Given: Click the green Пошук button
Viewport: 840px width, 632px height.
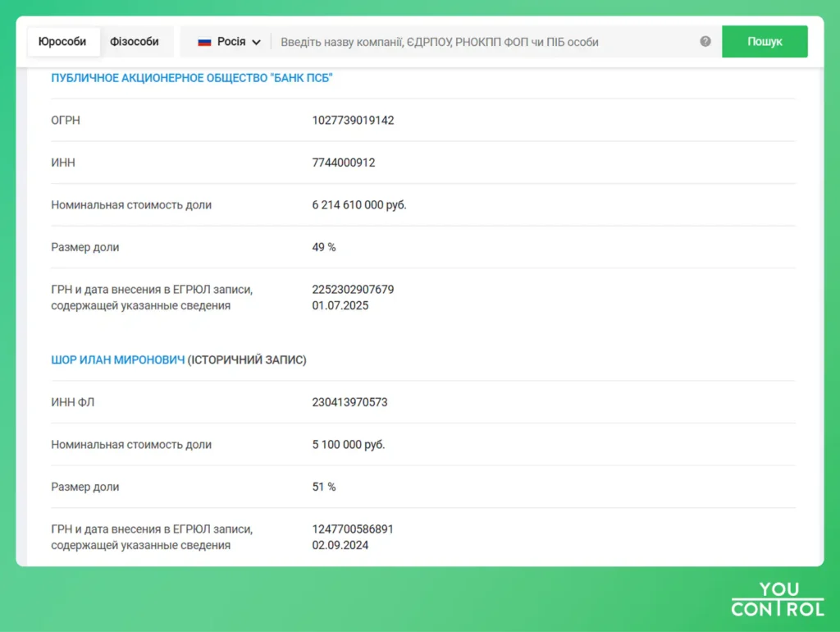Looking at the screenshot, I should [765, 41].
